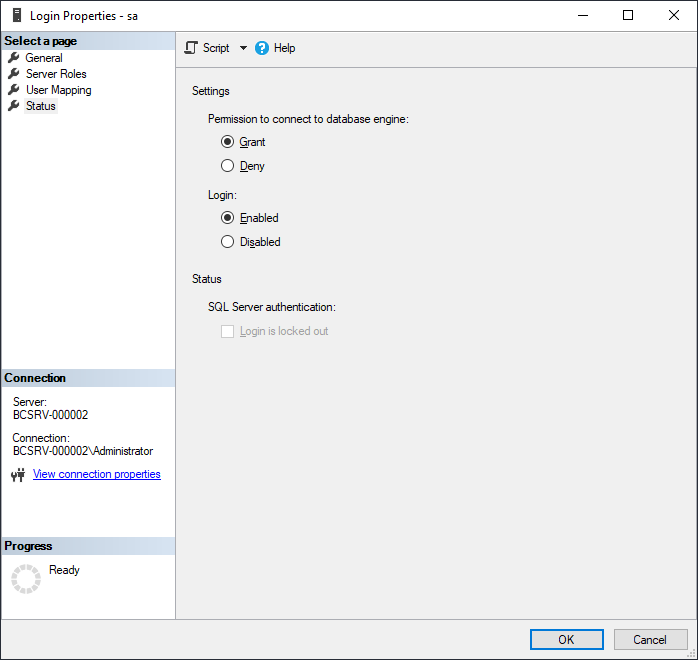Click wrench icon next to General
The width and height of the screenshot is (698, 660).
point(14,57)
